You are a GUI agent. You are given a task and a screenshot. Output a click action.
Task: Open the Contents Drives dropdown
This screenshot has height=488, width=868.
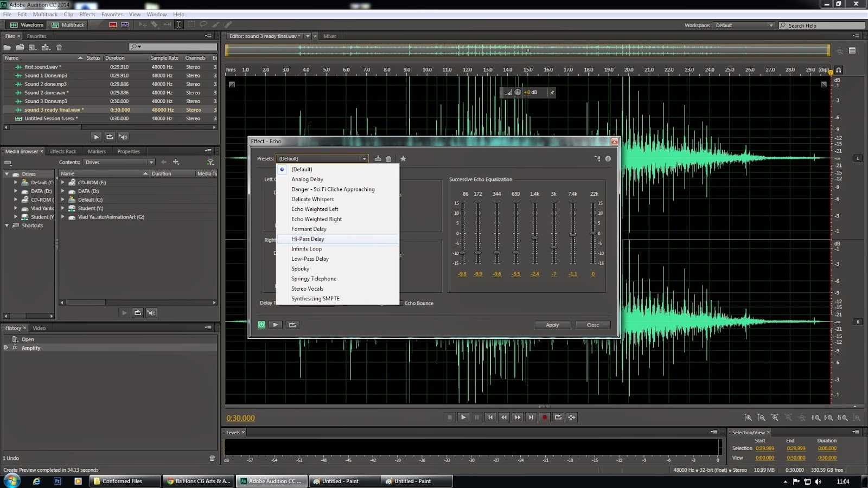tap(119, 162)
